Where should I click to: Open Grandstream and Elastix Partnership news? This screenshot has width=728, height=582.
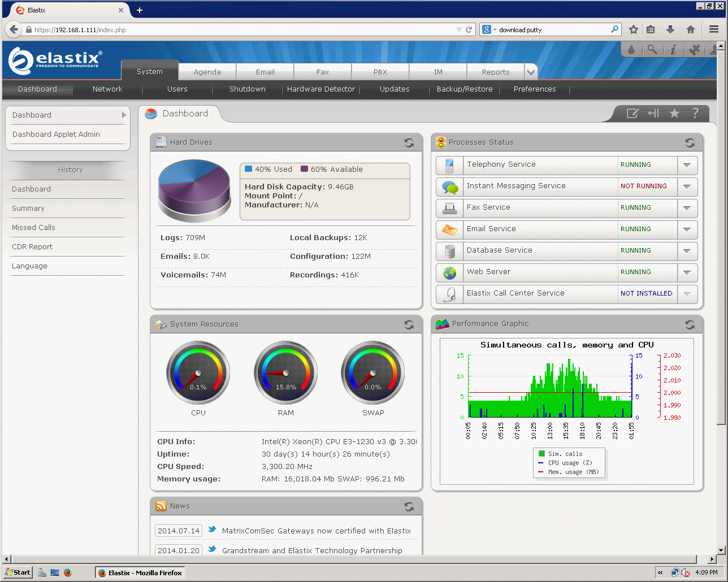tap(312, 551)
